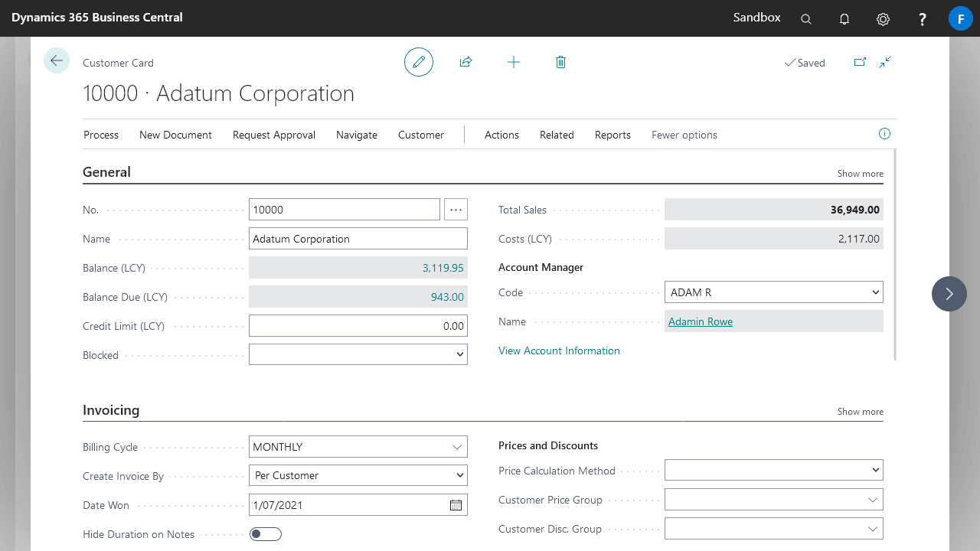Open the Create Invoice By dropdown

pyautogui.click(x=358, y=475)
